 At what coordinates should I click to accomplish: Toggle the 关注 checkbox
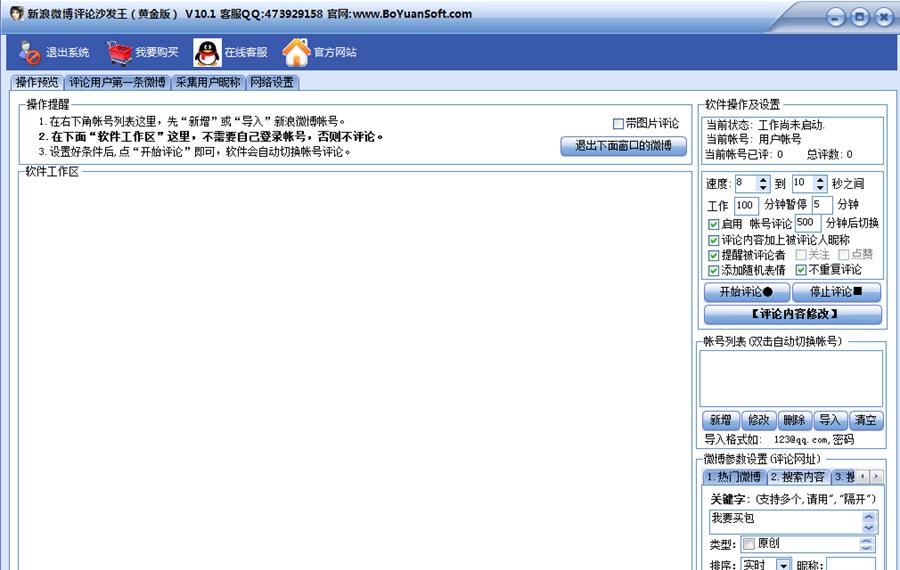pyautogui.click(x=801, y=254)
